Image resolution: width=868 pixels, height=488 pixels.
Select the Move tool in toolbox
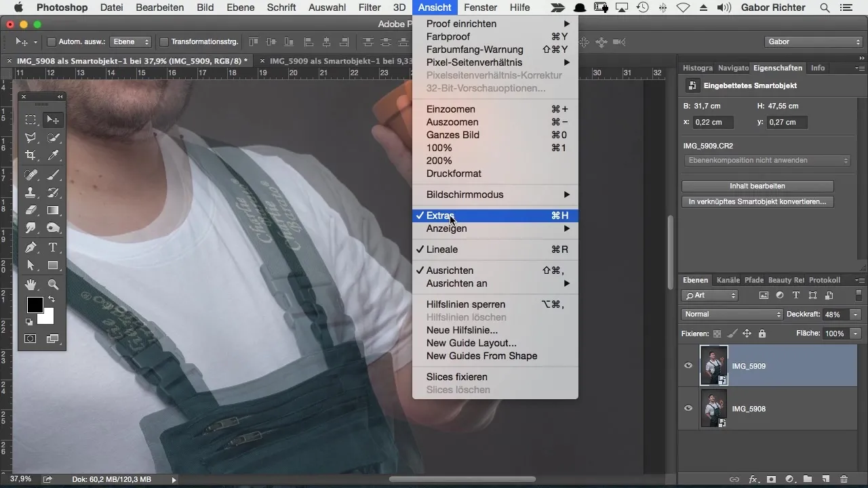(x=53, y=120)
